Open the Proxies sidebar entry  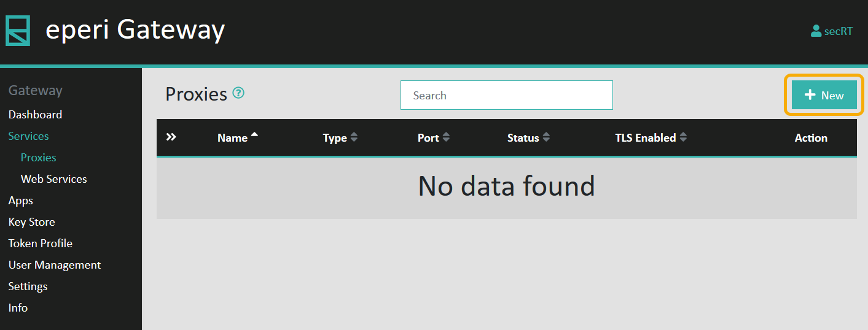click(x=38, y=158)
